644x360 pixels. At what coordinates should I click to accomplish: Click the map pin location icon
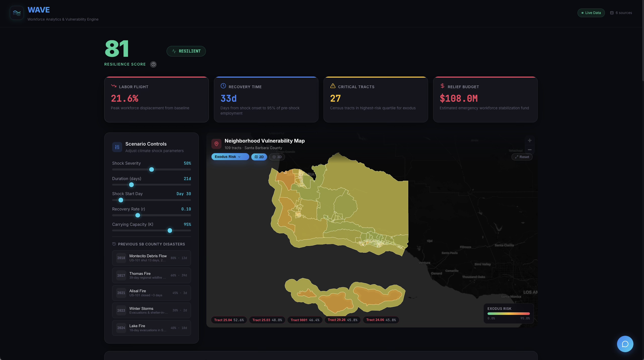[x=216, y=144]
